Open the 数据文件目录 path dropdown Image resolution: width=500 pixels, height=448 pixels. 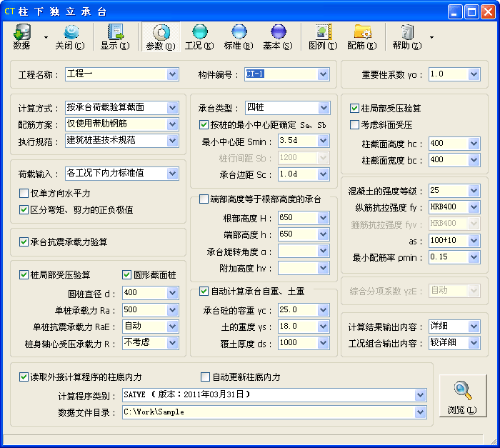coord(420,412)
